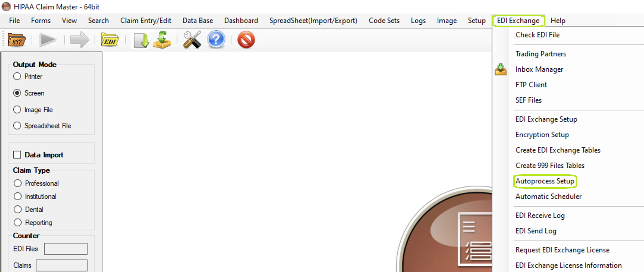Click the red stop/cancel toolbar icon
644x272 pixels.
click(246, 40)
